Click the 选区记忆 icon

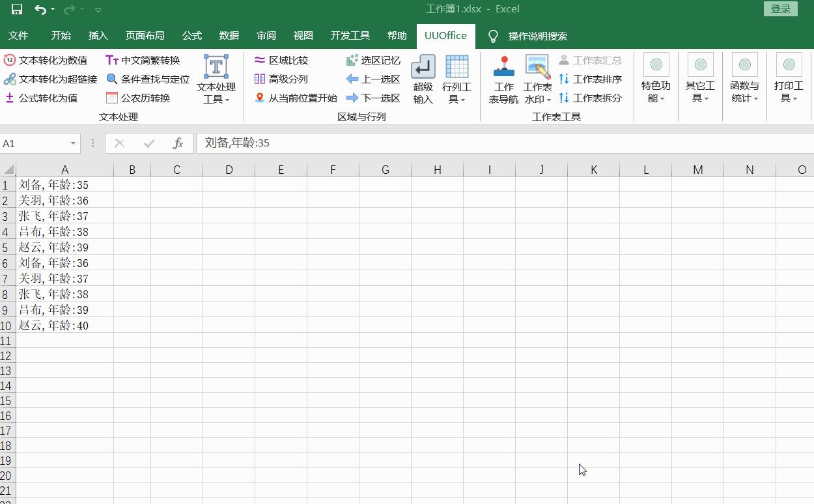point(352,60)
